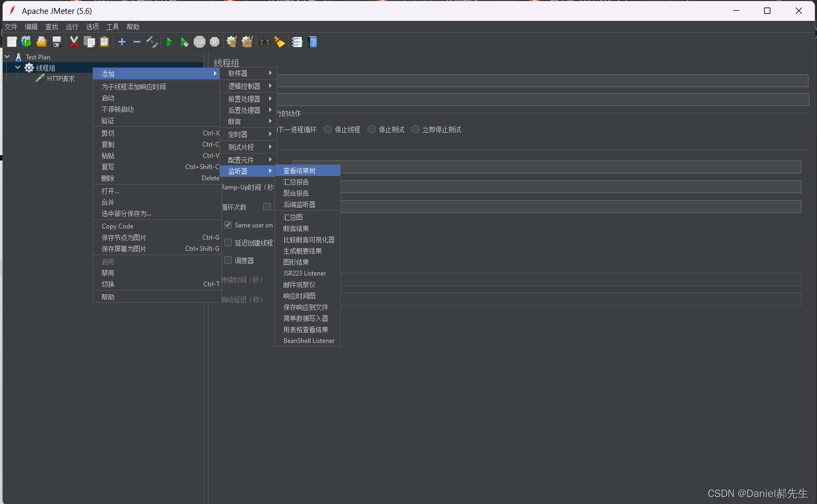Screen dimensions: 817x504
Task: Click the Paste clipboard icon
Action: (x=104, y=42)
